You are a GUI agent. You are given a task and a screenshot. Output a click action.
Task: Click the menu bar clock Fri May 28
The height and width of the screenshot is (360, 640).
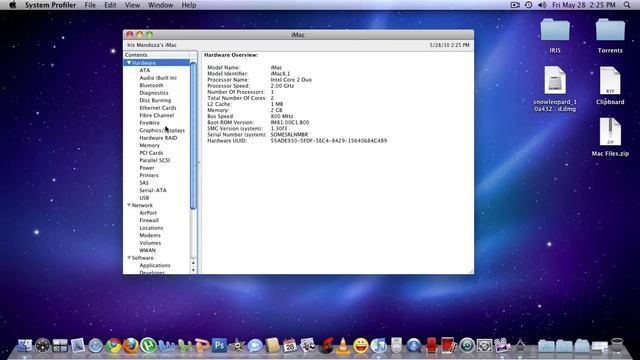pyautogui.click(x=584, y=5)
